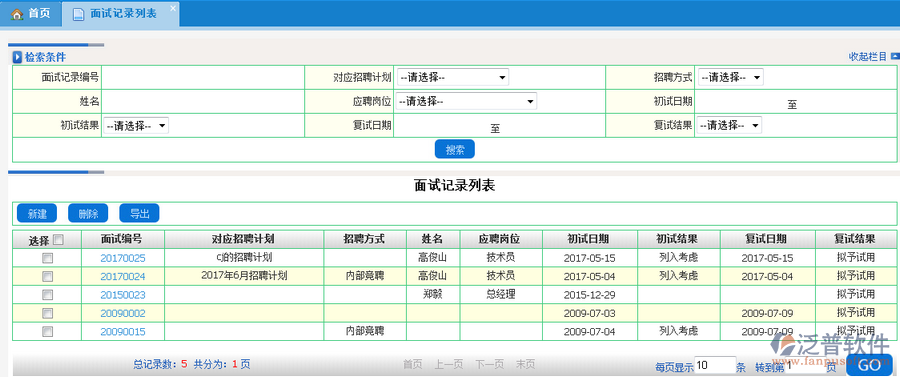The width and height of the screenshot is (900, 377).
Task: Click the 导出 button
Action: [x=139, y=213]
